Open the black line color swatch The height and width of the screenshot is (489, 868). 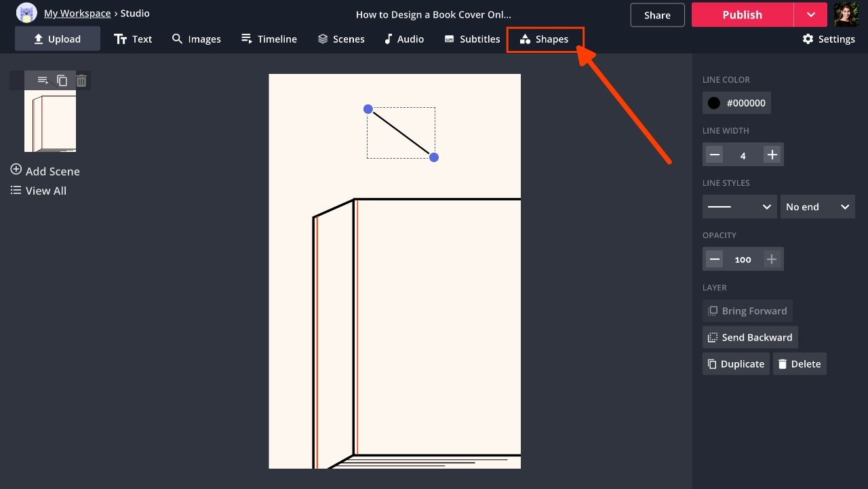tap(714, 103)
